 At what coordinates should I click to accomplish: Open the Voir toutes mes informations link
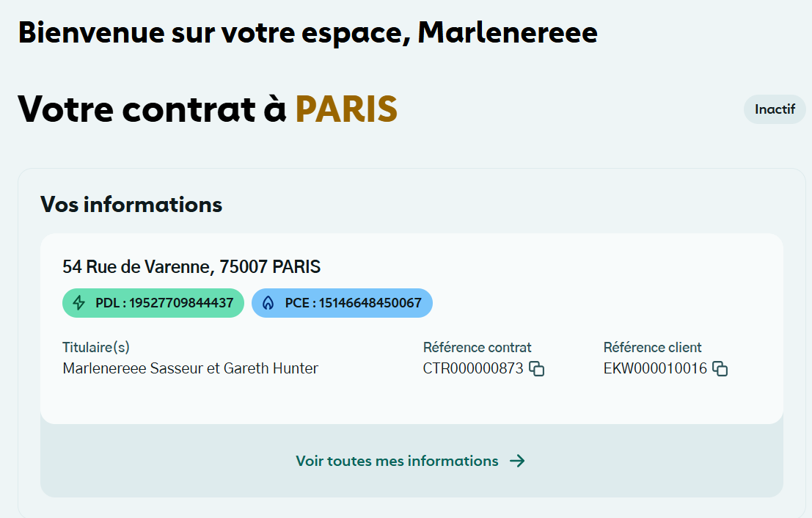click(x=398, y=461)
